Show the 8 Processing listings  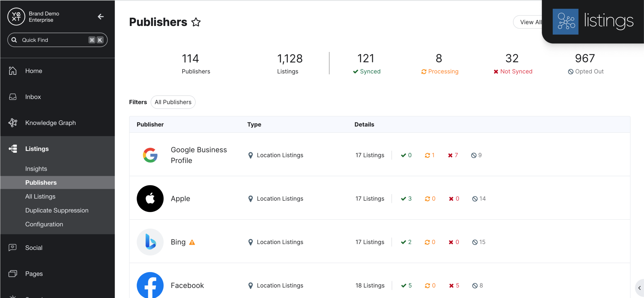[x=439, y=64]
